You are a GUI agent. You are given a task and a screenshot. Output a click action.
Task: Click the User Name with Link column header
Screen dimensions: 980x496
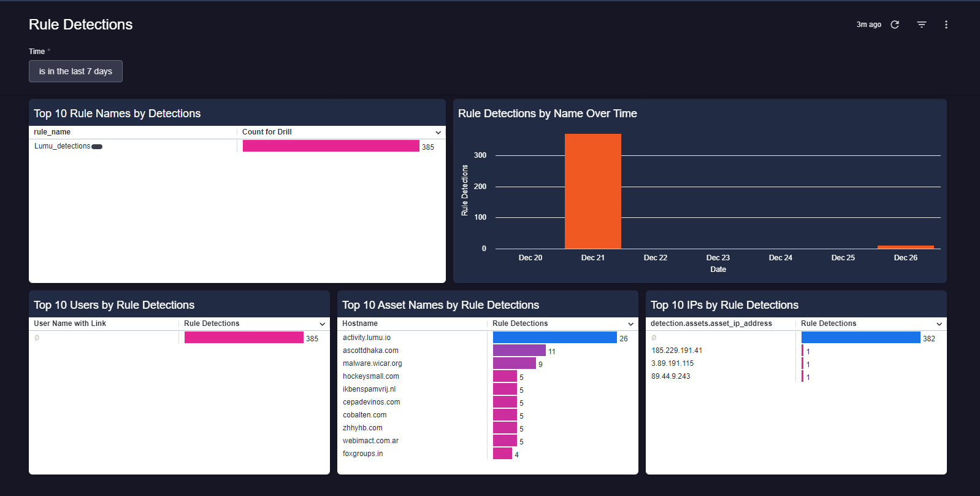70,324
